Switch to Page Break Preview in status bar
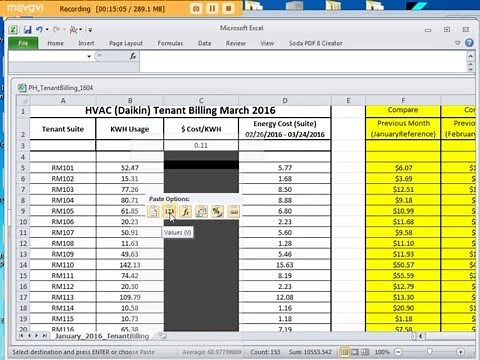480x360 pixels. 365,352
